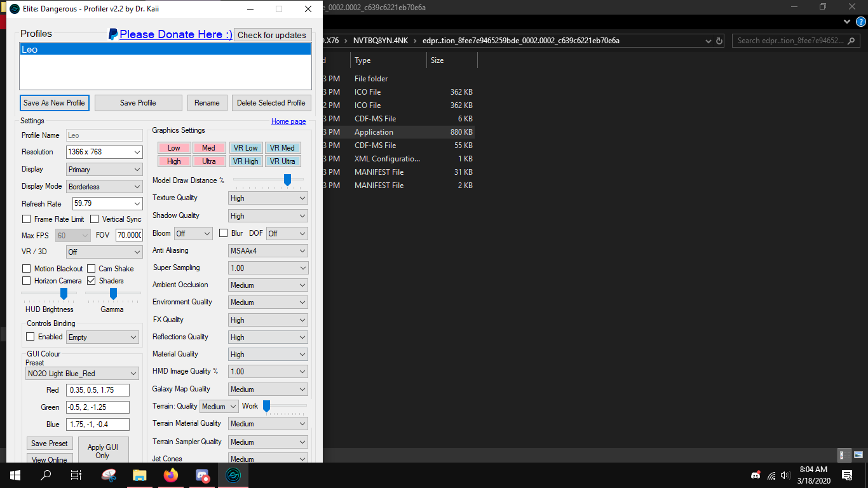Refresh the folder in File Explorer
This screenshot has height=488, width=868.
pos(719,41)
